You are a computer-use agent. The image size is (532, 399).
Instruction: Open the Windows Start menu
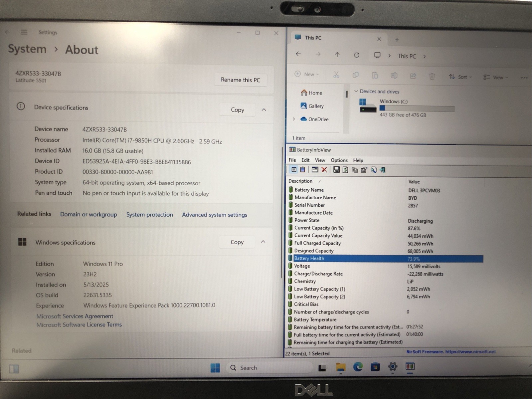click(x=215, y=368)
